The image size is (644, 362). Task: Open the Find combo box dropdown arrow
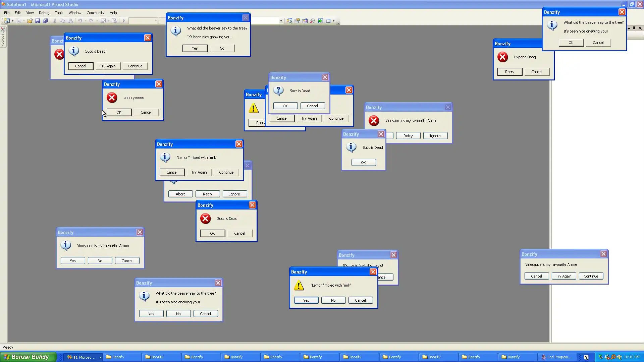281,21
